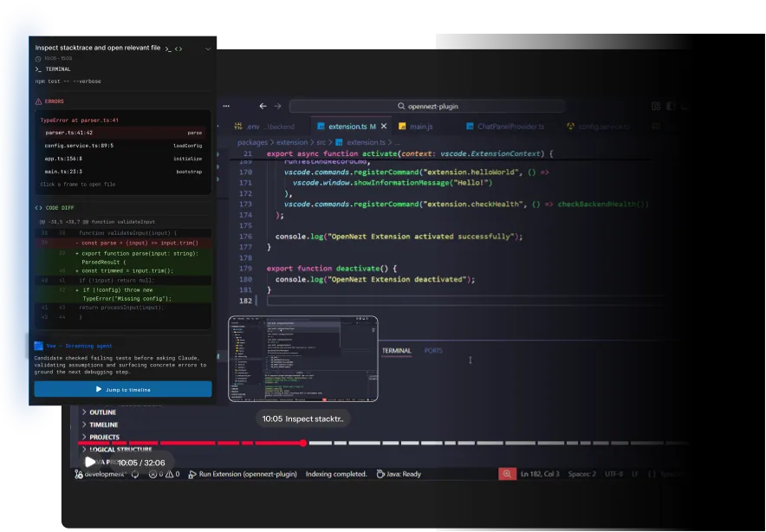Click the sync changes icon in status bar

pos(135,474)
